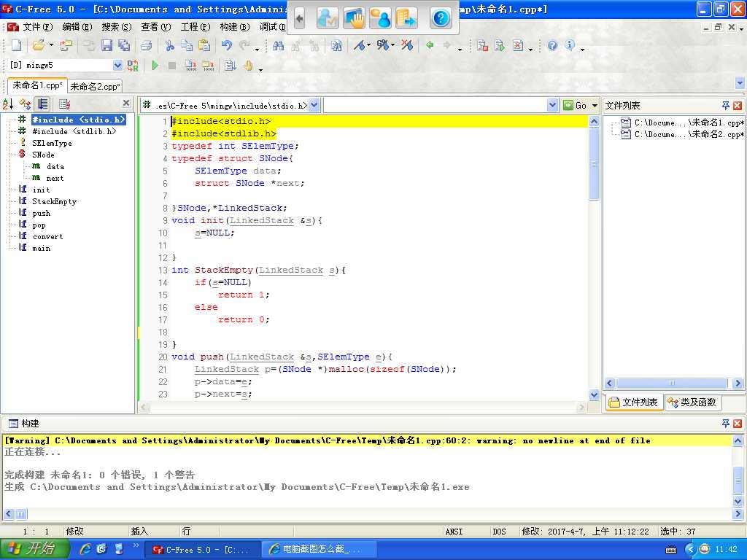The width and height of the screenshot is (747, 560).
Task: Click the D/R debug-release switch icon
Action: [133, 66]
